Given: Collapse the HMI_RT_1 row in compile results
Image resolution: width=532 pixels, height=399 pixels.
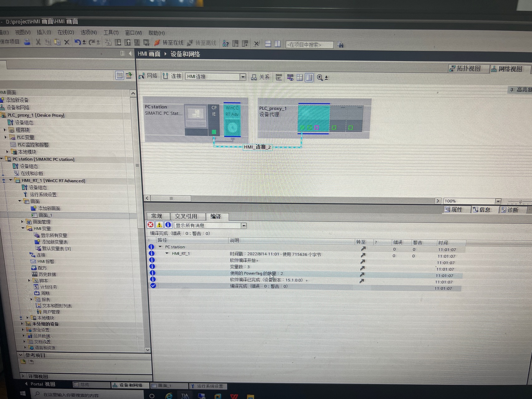Looking at the screenshot, I should click(x=167, y=253).
